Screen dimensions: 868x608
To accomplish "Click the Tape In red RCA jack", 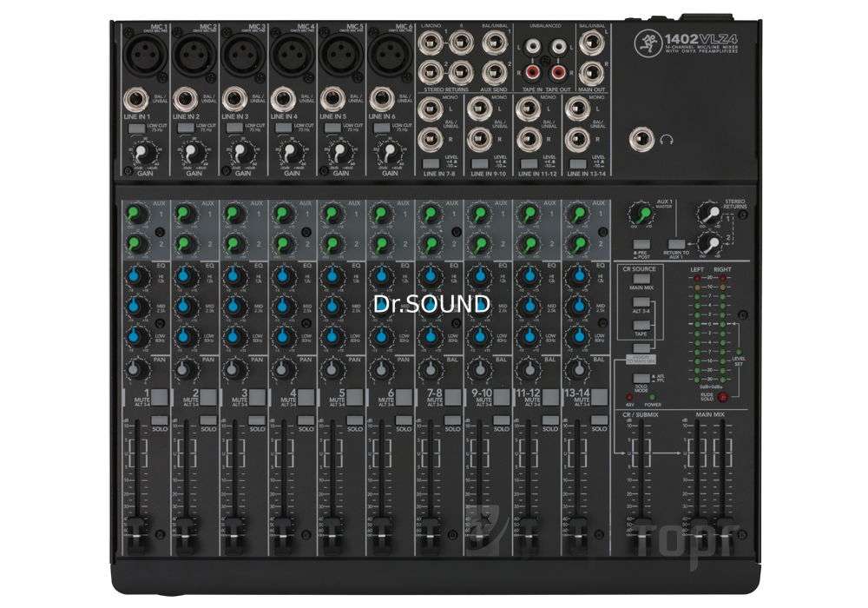I will 533,71.
